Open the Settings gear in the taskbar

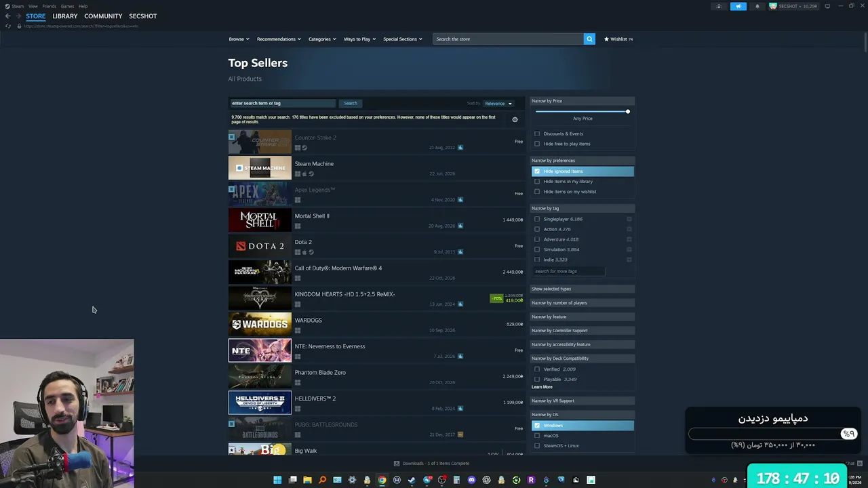click(x=352, y=480)
